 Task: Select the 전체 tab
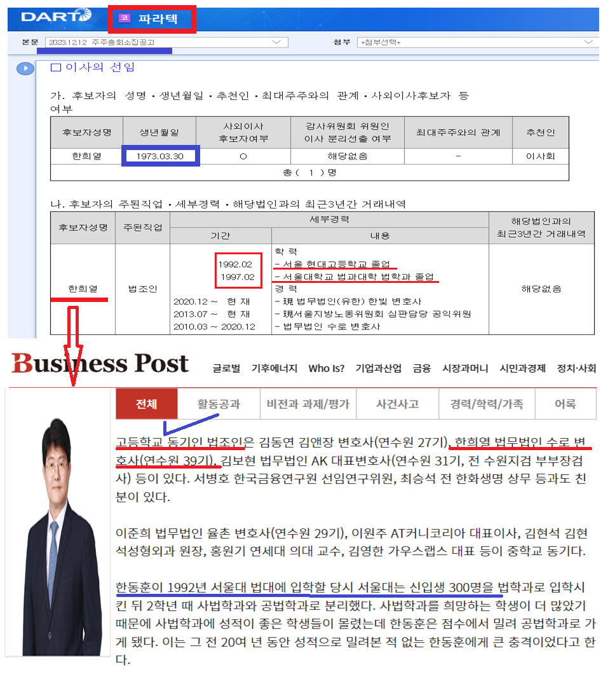tap(147, 404)
